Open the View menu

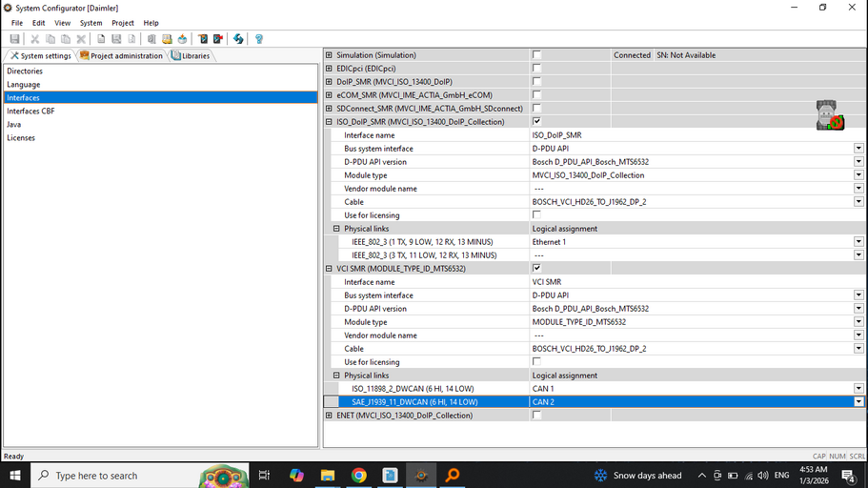click(62, 23)
